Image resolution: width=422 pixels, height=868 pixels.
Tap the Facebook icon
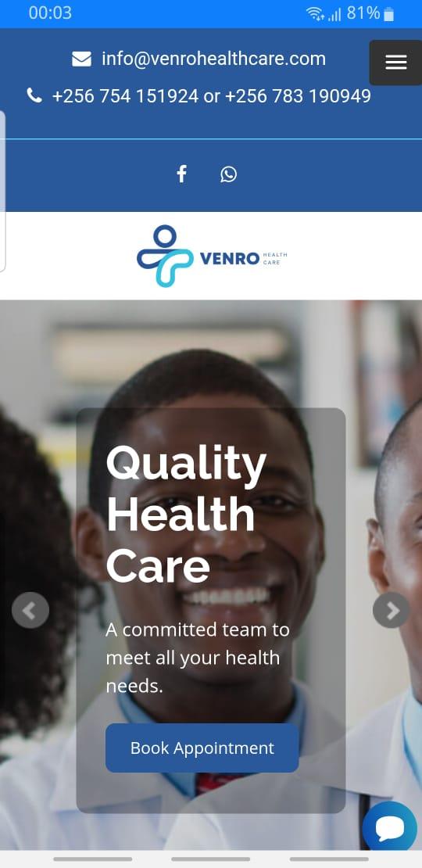point(181,174)
